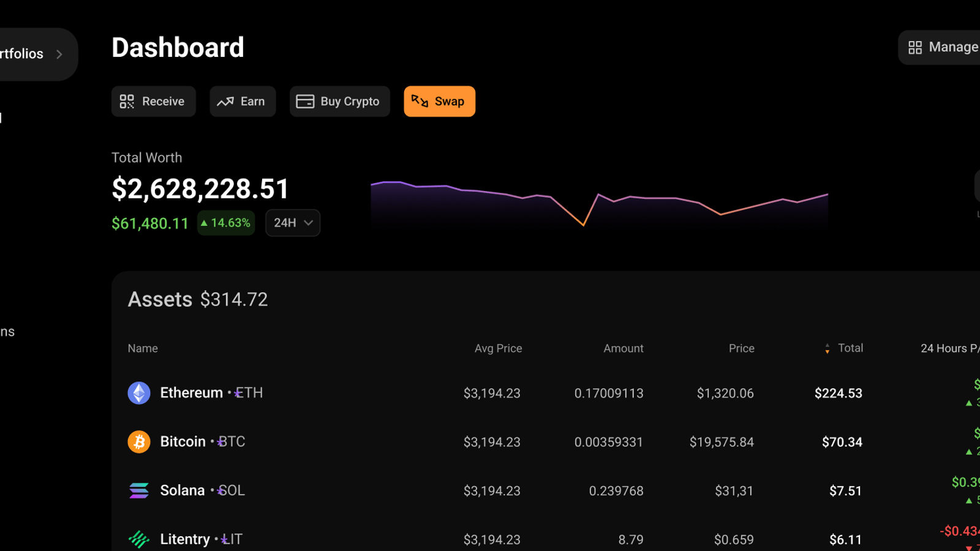This screenshot has height=551, width=980.
Task: Sort by Name column header
Action: point(143,348)
